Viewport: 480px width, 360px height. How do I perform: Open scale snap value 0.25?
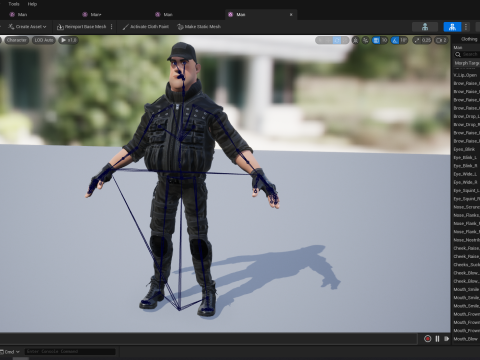click(x=426, y=40)
